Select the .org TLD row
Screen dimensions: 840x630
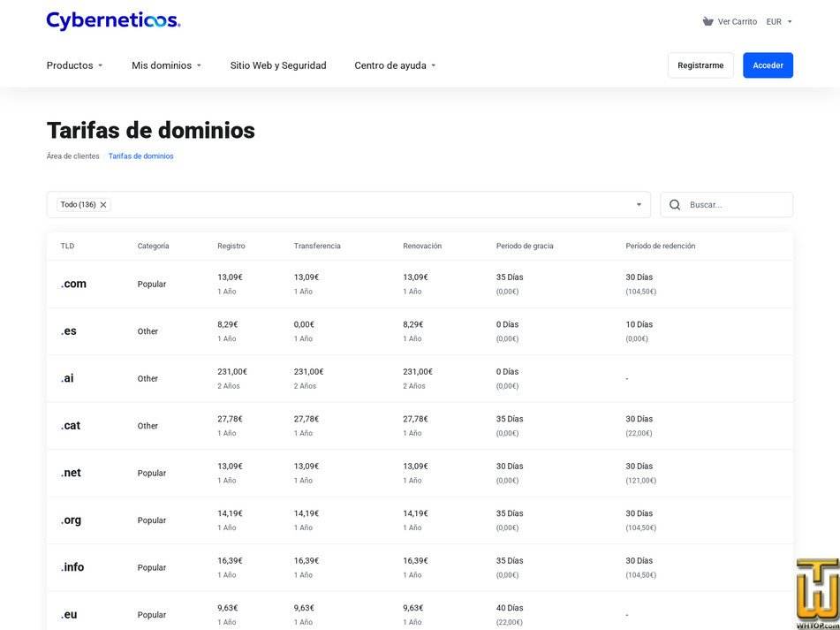tap(420, 520)
